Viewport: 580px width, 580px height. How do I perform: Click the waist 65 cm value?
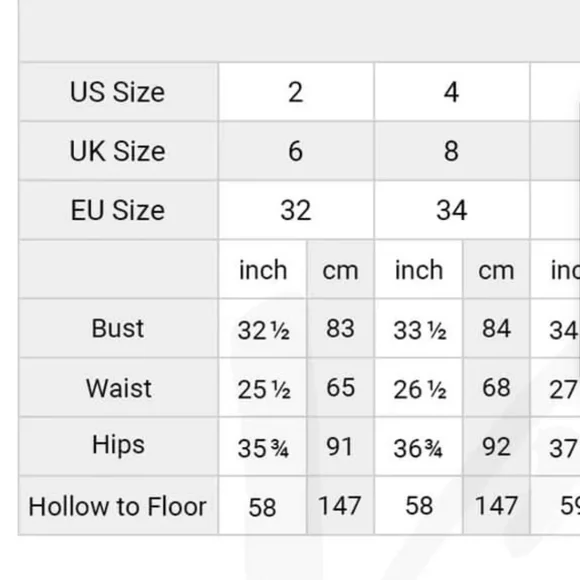pyautogui.click(x=340, y=388)
